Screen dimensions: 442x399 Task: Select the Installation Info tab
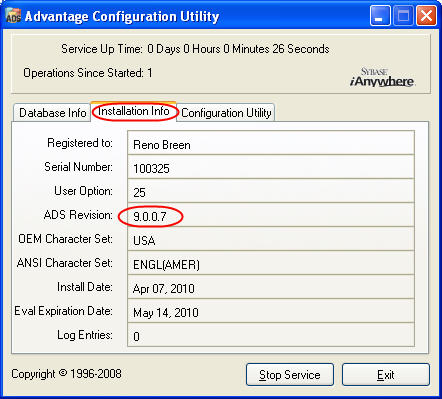pyautogui.click(x=134, y=111)
